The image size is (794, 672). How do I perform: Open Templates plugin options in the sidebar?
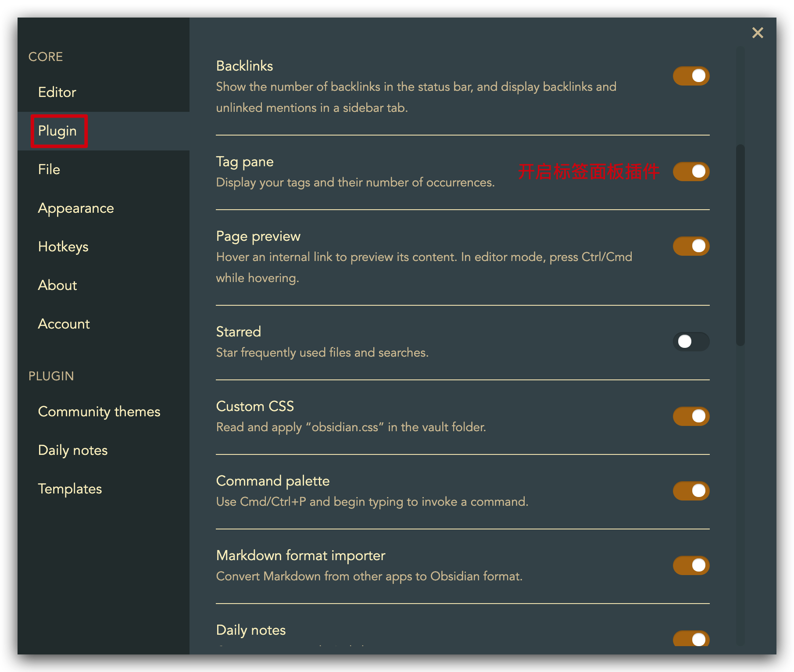click(104, 489)
